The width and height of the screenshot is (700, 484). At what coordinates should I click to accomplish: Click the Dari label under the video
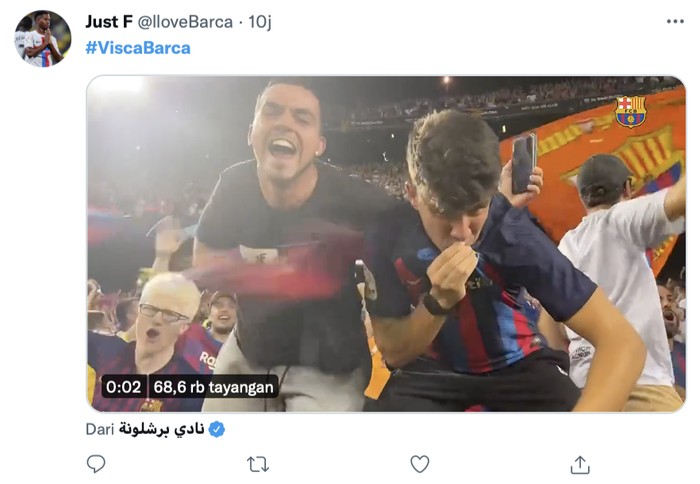(x=101, y=429)
